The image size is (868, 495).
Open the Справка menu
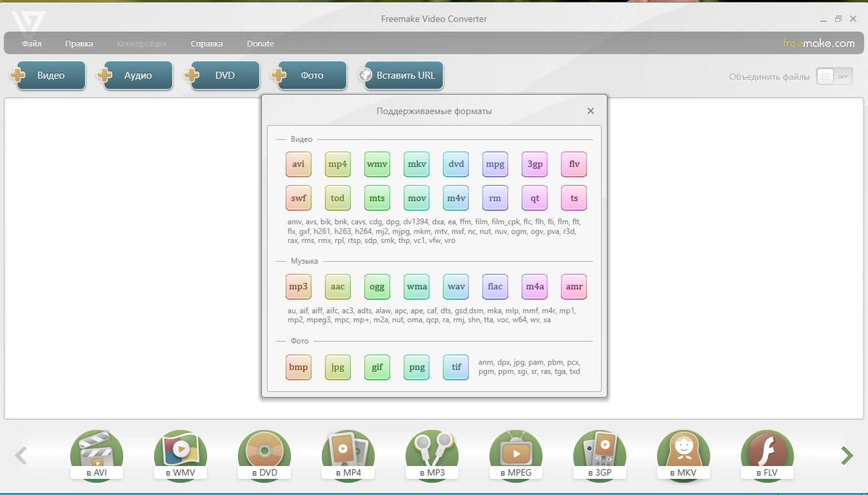(x=207, y=43)
